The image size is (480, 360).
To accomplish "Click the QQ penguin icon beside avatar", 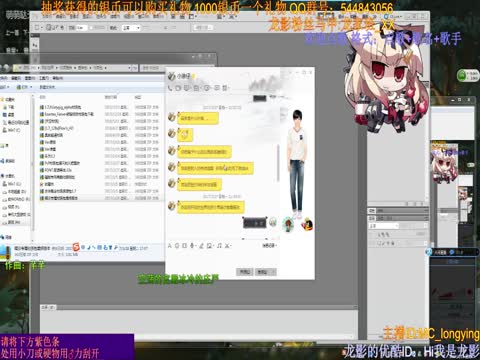I will (307, 225).
